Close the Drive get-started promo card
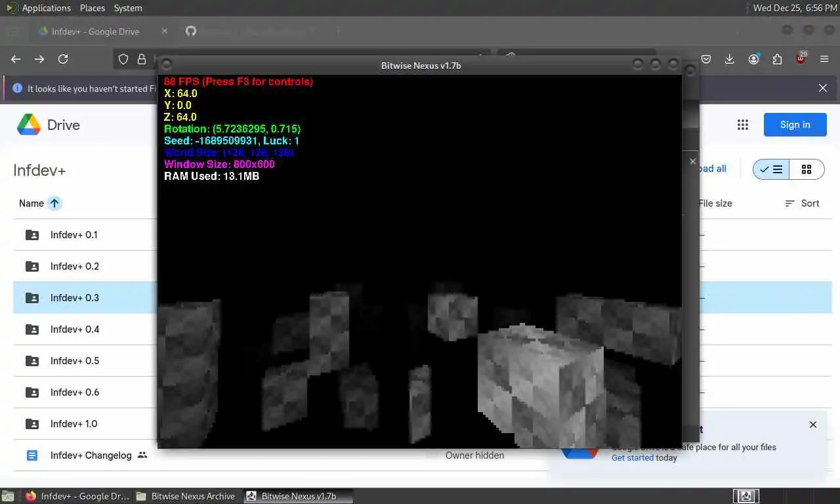Image resolution: width=840 pixels, height=504 pixels. (813, 425)
